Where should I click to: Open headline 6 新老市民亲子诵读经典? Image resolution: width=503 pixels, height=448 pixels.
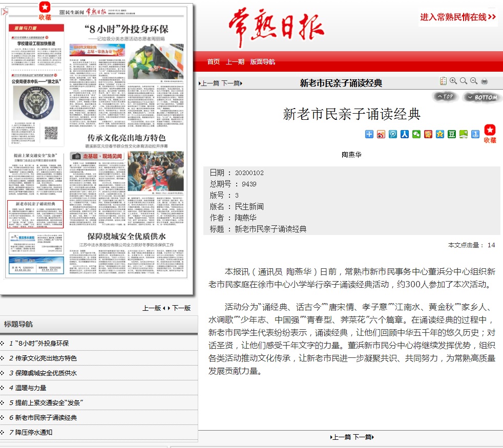tap(46, 417)
